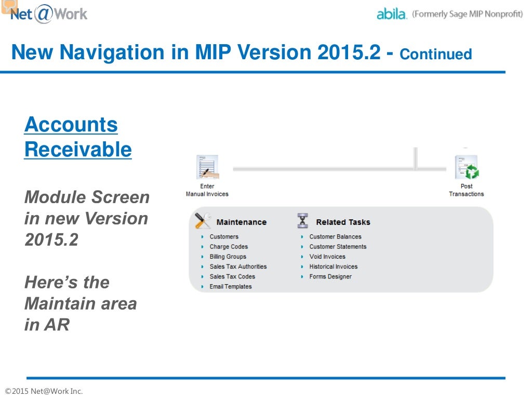Click the bullet arrow beside Customers
532x399 pixels.
point(202,237)
